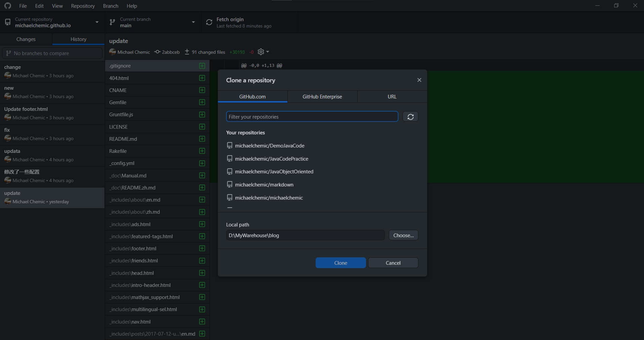
Task: Click the Choose... button
Action: point(403,235)
